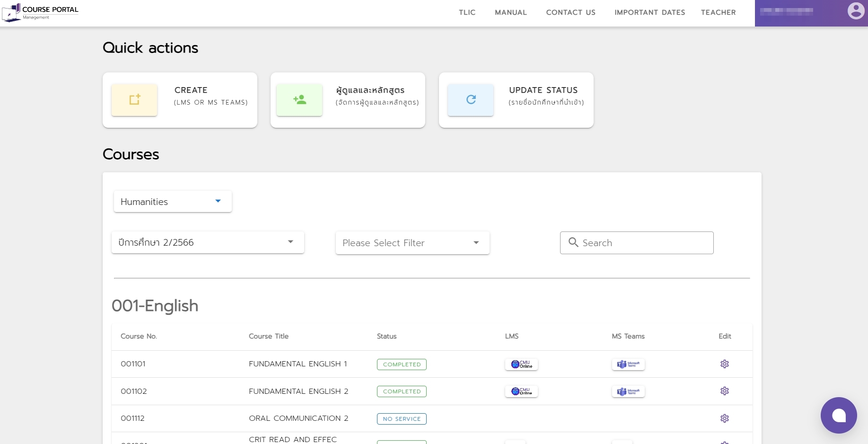Open the academic year 2/2566 dropdown
The height and width of the screenshot is (444, 868).
click(x=208, y=242)
